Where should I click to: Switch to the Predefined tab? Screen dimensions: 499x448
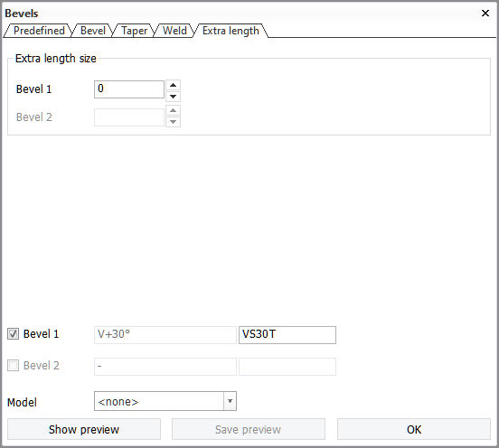(x=39, y=31)
